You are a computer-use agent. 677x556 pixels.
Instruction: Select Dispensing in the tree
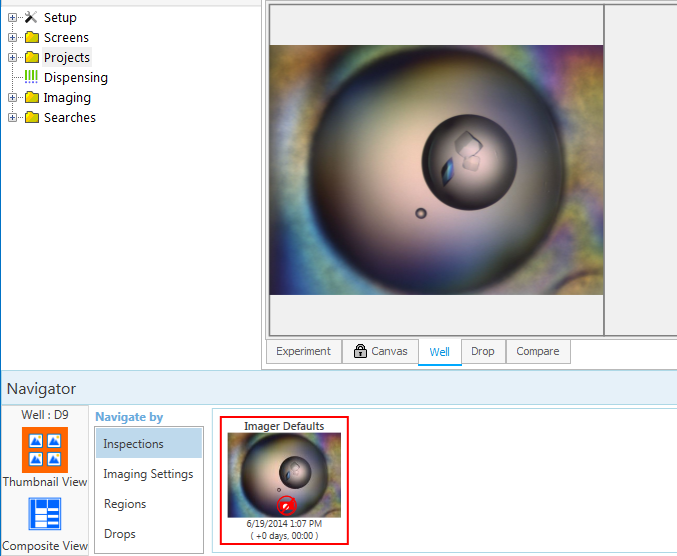click(x=76, y=78)
